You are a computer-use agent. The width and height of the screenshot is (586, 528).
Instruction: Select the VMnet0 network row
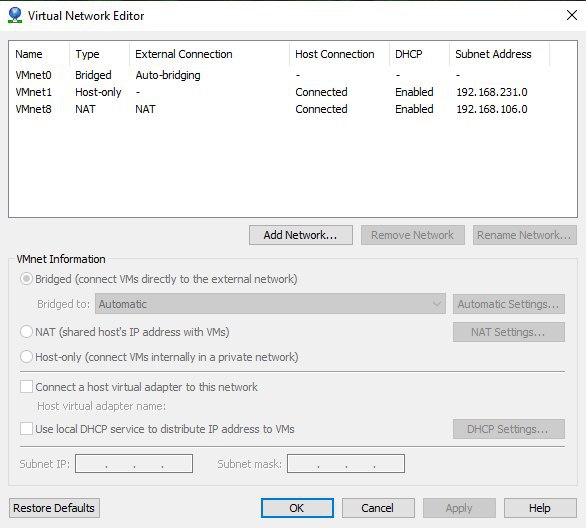tap(293, 75)
